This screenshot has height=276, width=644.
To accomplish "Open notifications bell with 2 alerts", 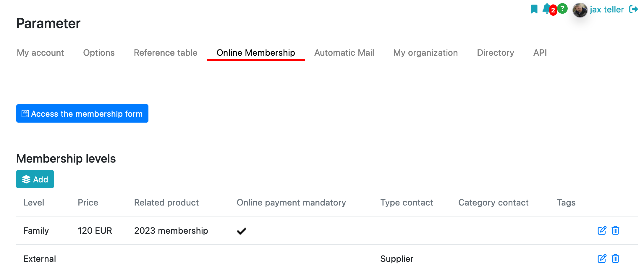I will click(x=547, y=9).
